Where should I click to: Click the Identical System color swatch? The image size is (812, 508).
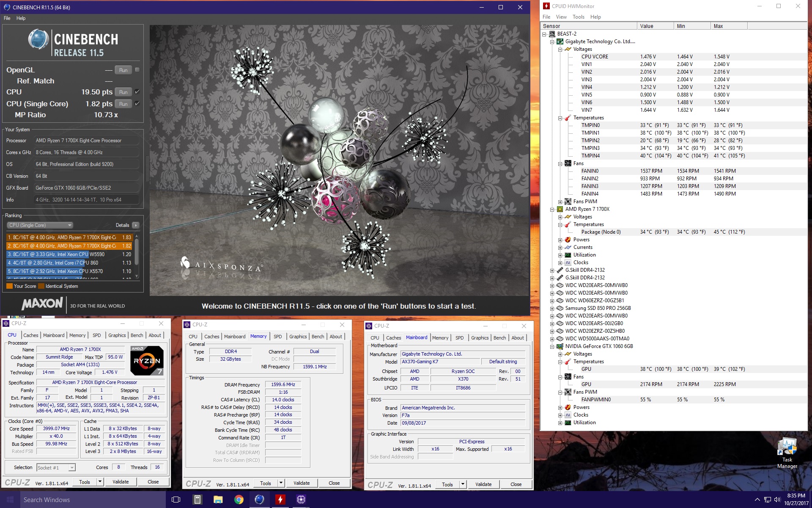pos(41,286)
